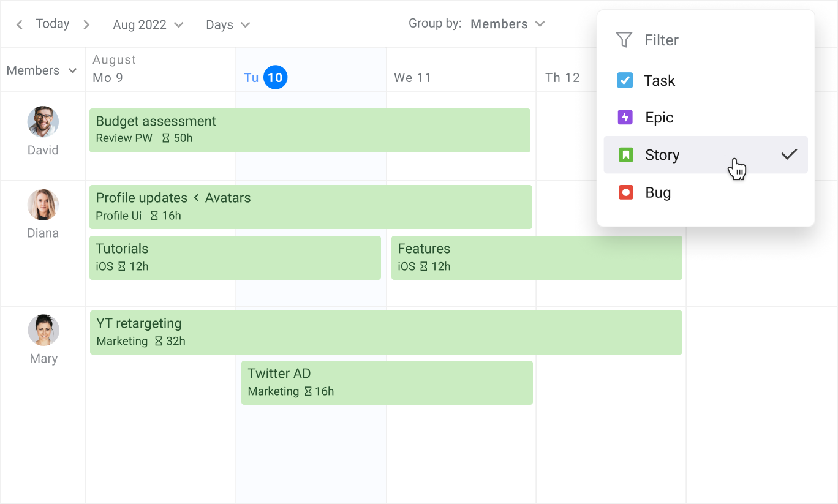Expand the Members column header chevron
This screenshot has height=504, width=838.
pyautogui.click(x=72, y=70)
